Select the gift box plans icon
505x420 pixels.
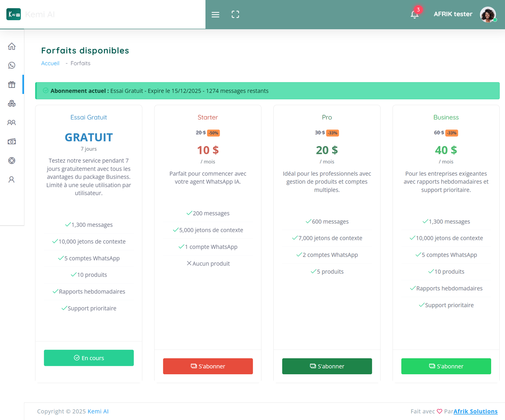12,85
